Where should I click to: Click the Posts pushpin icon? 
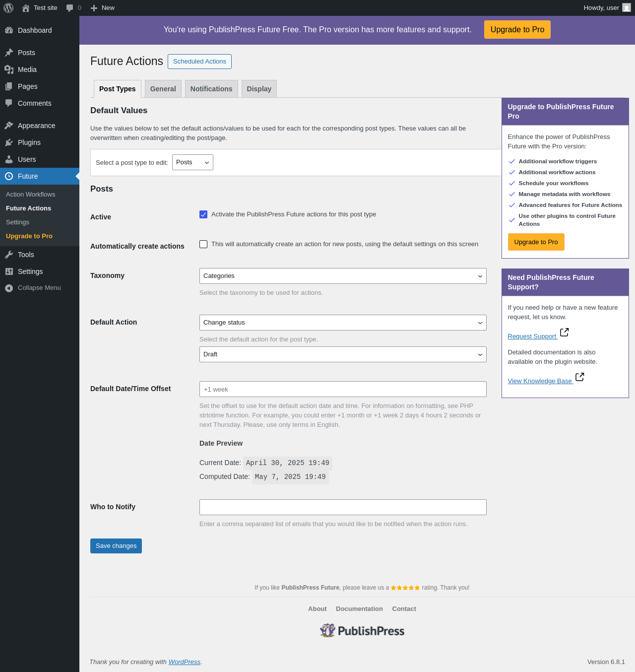[x=9, y=53]
